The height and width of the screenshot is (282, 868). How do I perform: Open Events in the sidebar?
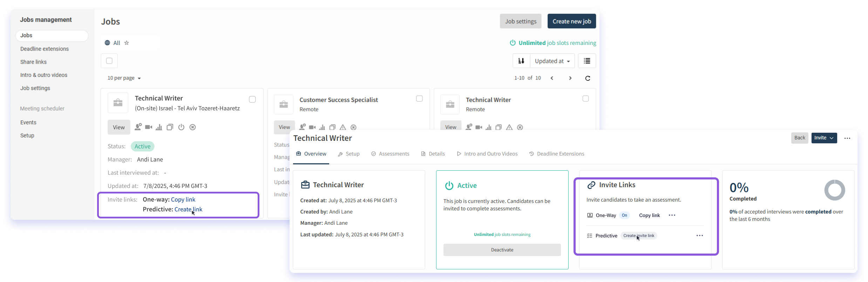click(x=28, y=122)
